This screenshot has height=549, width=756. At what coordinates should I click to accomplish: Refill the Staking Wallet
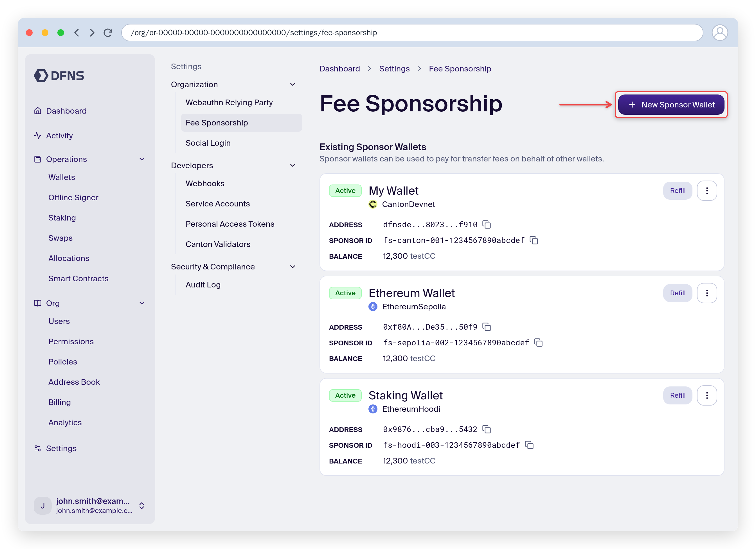tap(677, 395)
